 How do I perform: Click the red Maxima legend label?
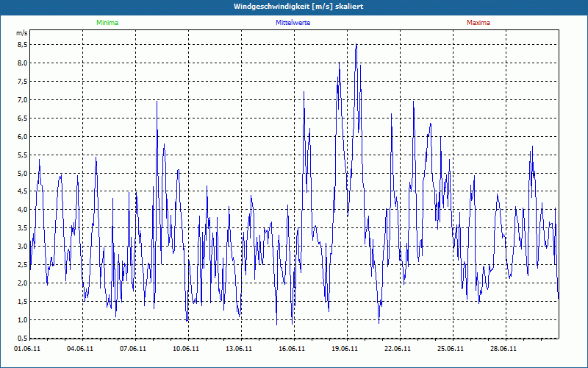tap(478, 23)
